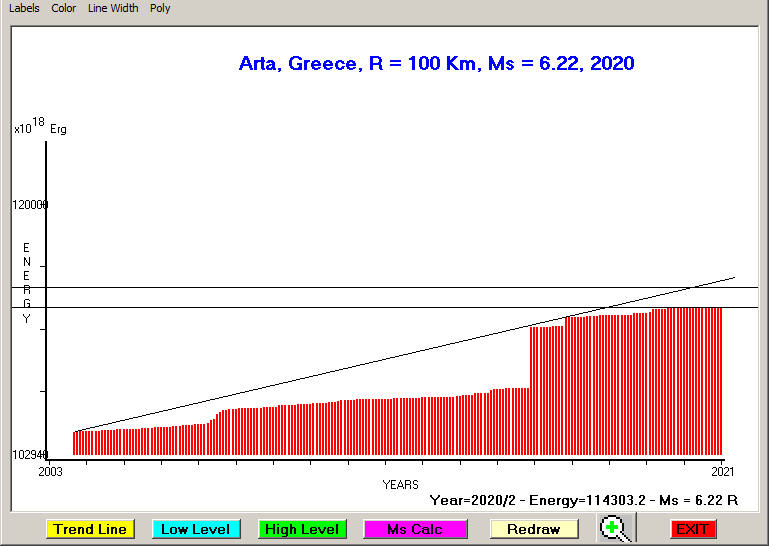The height and width of the screenshot is (546, 769).
Task: Open the Poly menu
Action: click(x=160, y=8)
